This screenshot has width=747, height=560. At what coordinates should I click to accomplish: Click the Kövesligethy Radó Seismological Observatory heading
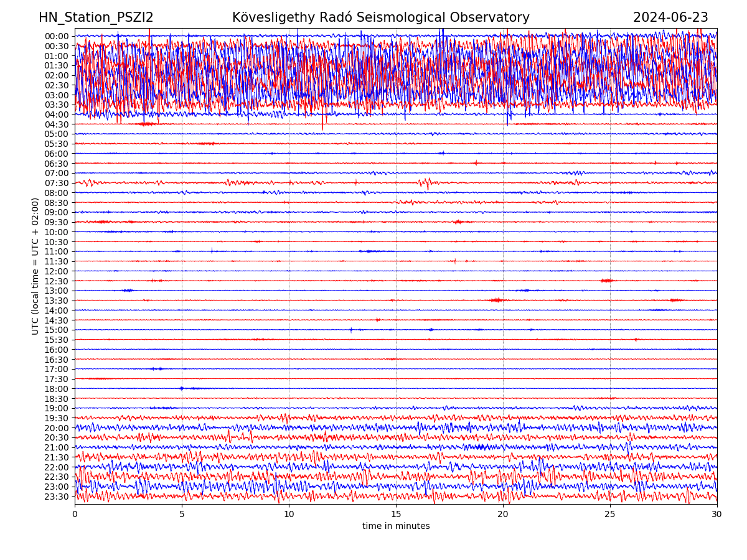[380, 17]
